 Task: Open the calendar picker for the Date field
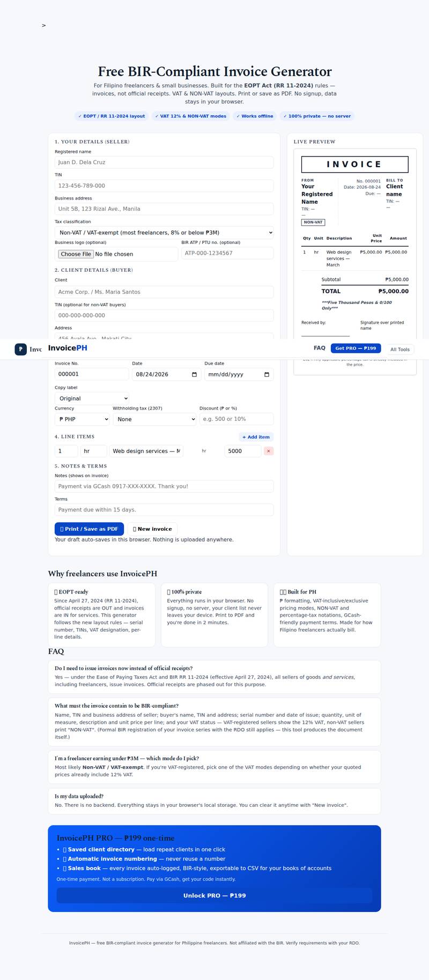pyautogui.click(x=194, y=374)
